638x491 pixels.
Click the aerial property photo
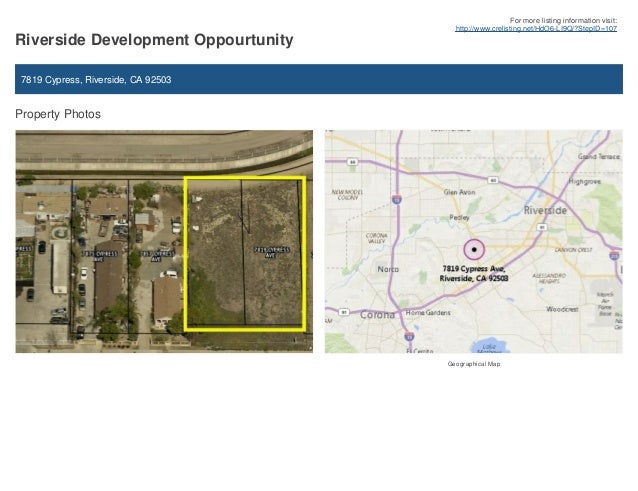pos(164,241)
